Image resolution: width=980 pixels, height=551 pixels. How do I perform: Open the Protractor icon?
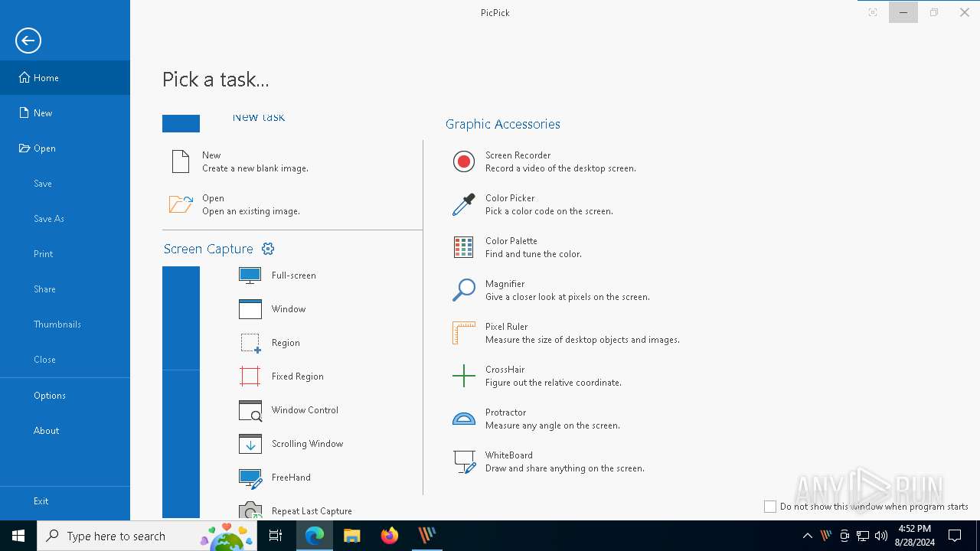(464, 419)
